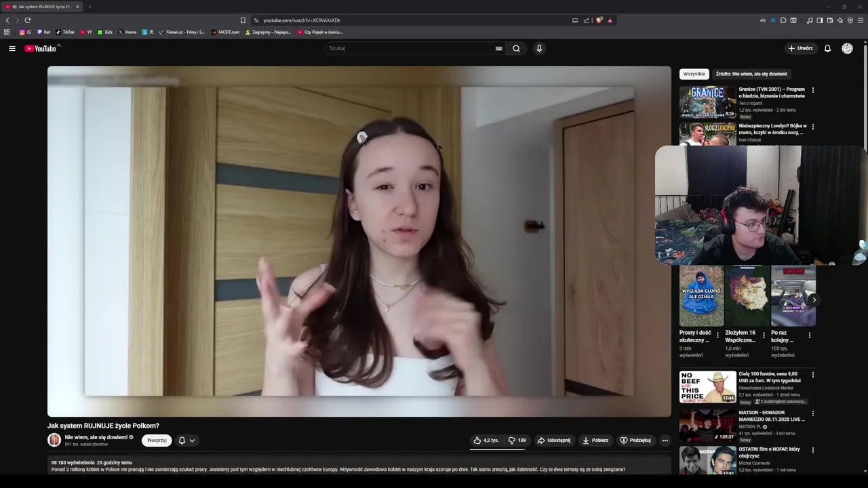Select the Źródło: Nie wiem, ale się dowiem! chip

pos(751,74)
